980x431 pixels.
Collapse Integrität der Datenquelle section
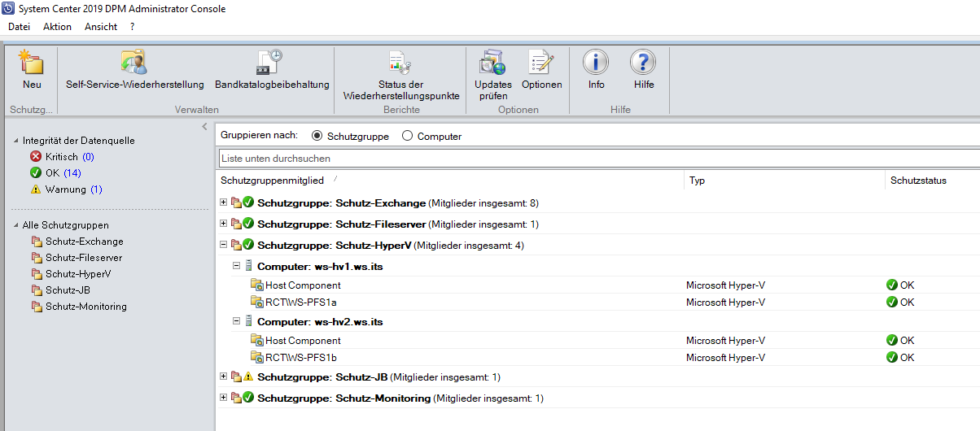[16, 141]
